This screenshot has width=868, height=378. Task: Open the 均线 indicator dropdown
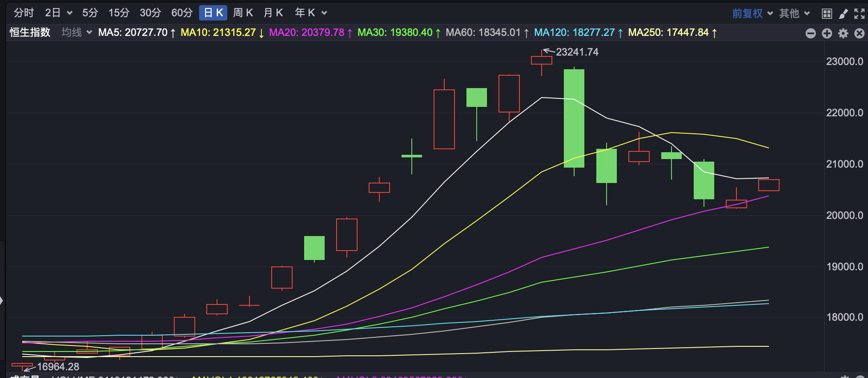(76, 32)
